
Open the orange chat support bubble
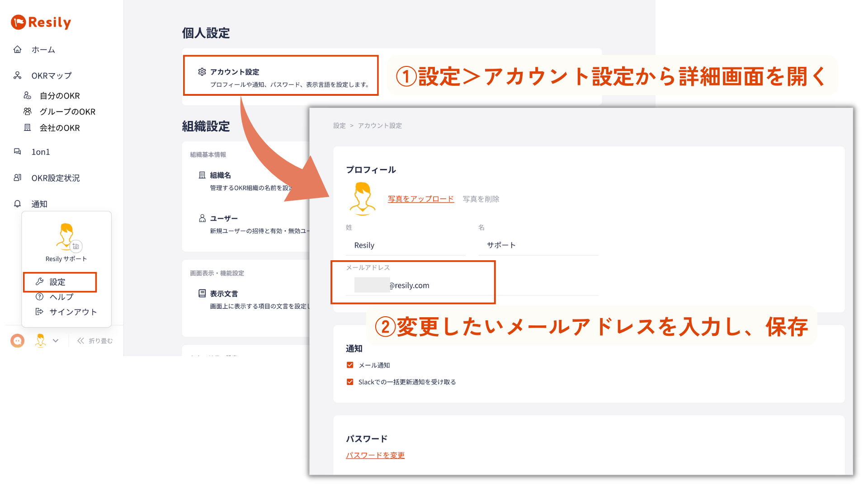[x=18, y=341]
